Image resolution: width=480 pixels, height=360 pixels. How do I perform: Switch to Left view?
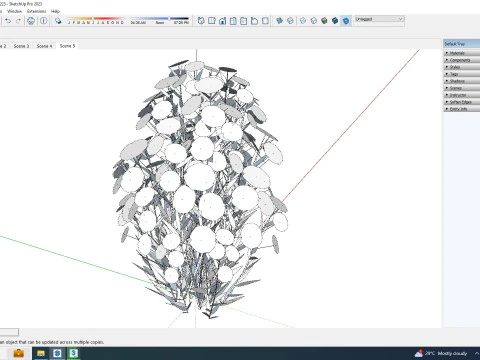coord(254,21)
